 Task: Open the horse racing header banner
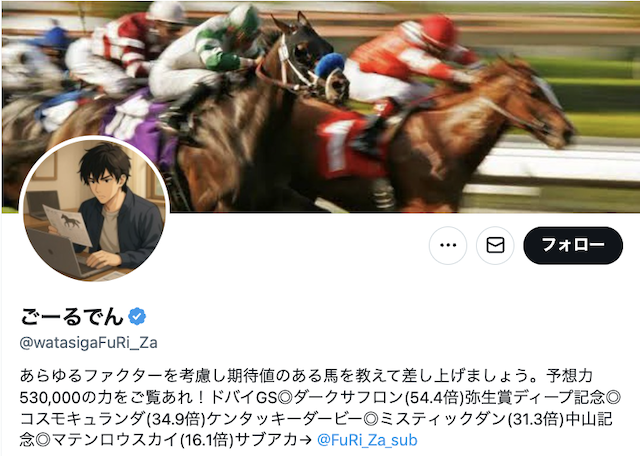tap(320, 107)
